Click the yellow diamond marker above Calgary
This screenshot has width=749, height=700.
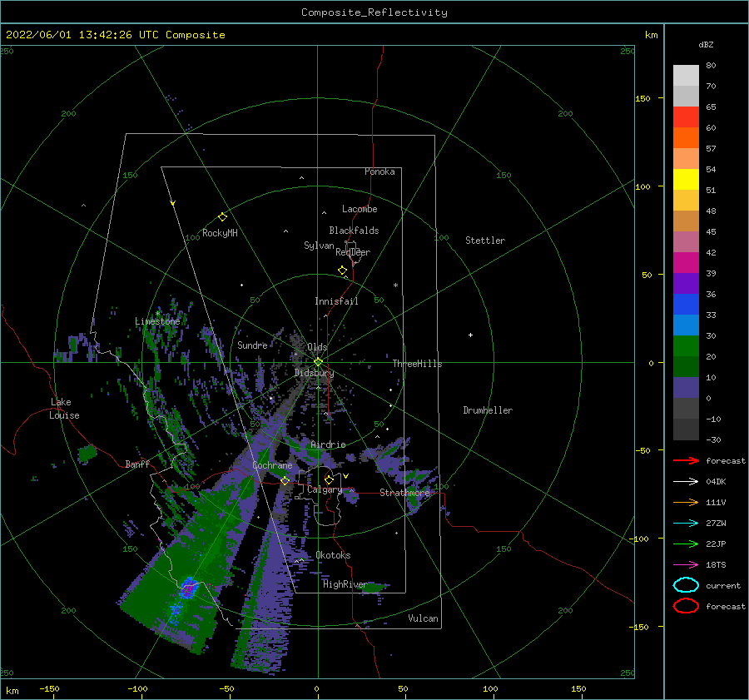(x=329, y=479)
